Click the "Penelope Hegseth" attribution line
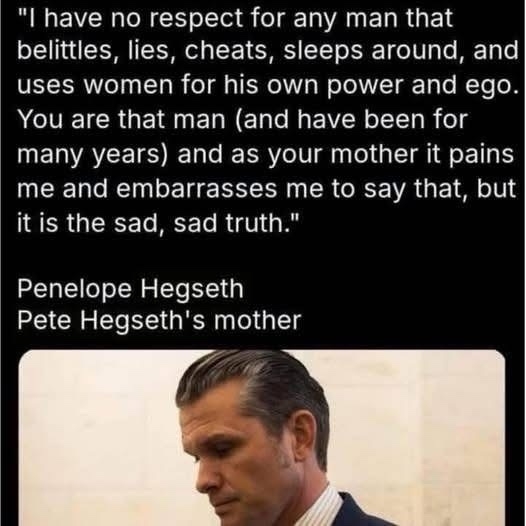 click(130, 290)
